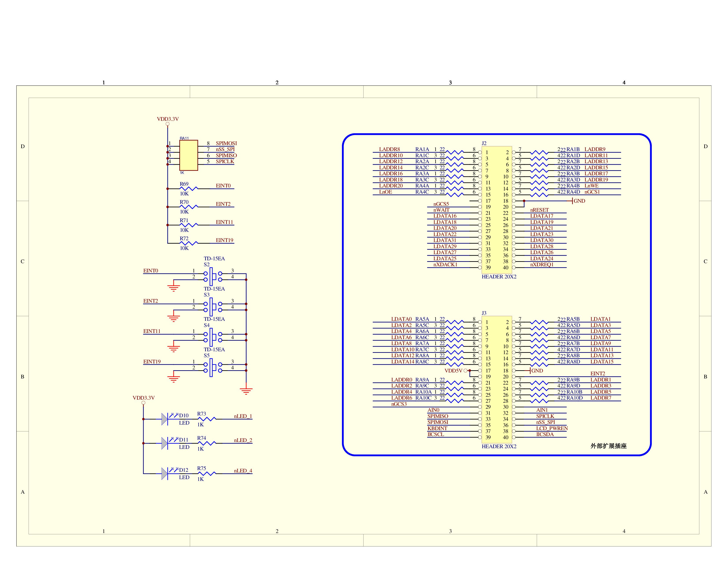Select the R71 10K resistor
The height and width of the screenshot is (563, 728).
coord(189,225)
